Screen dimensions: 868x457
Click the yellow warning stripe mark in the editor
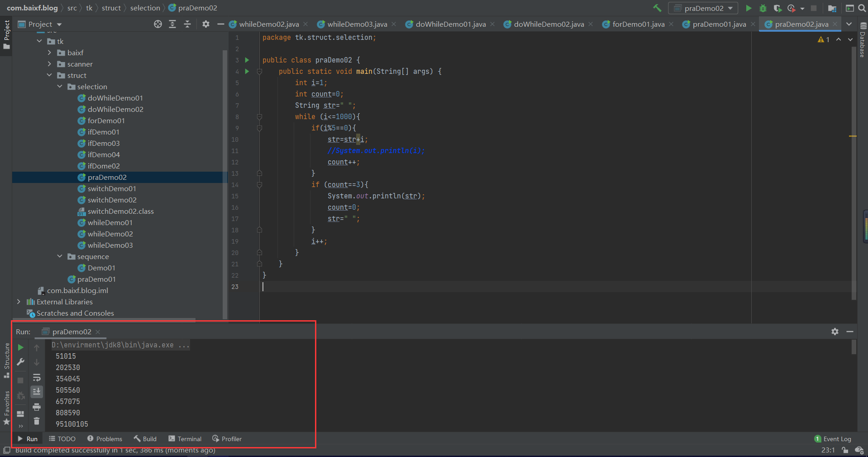853,136
